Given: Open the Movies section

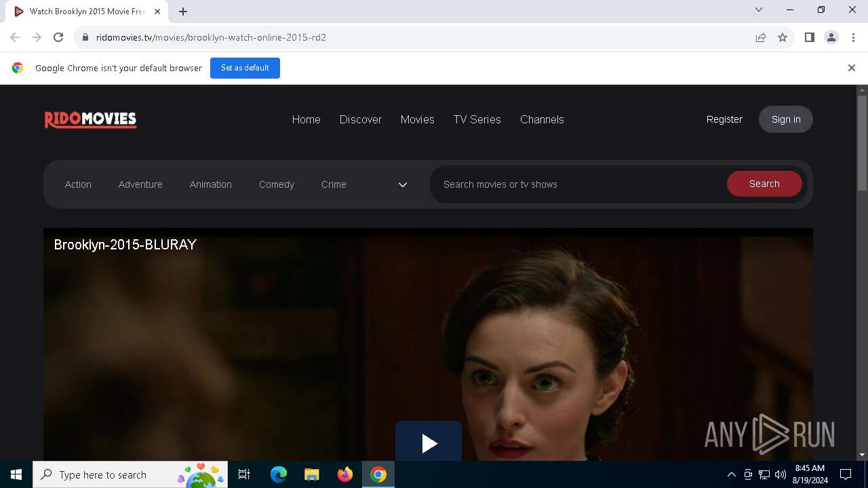Looking at the screenshot, I should (x=417, y=119).
